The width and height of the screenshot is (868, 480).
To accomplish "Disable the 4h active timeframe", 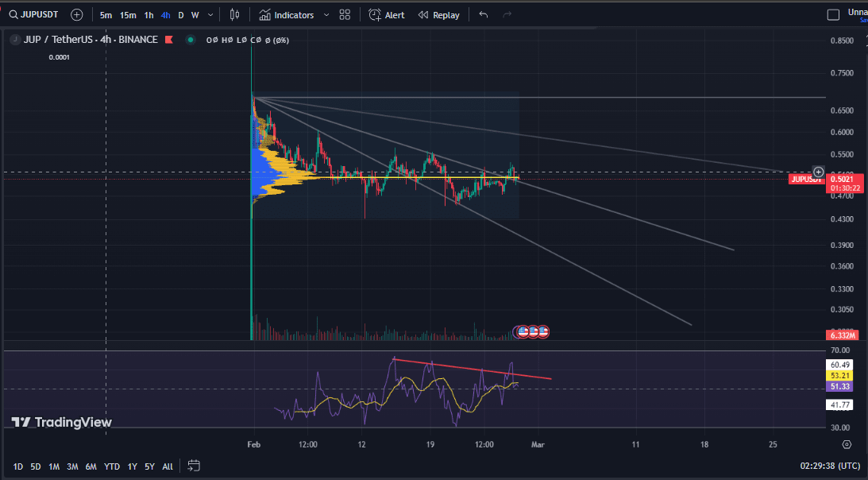I will coord(164,14).
